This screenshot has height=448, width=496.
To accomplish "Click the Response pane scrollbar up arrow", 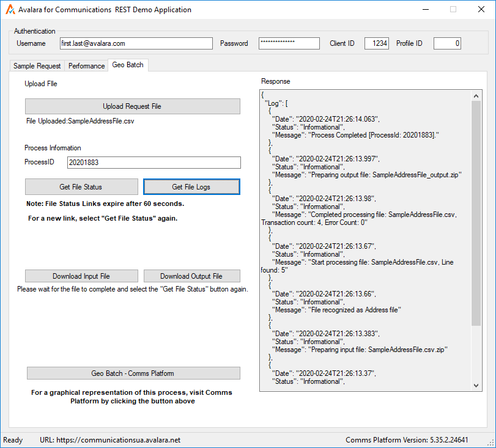I will [476, 95].
